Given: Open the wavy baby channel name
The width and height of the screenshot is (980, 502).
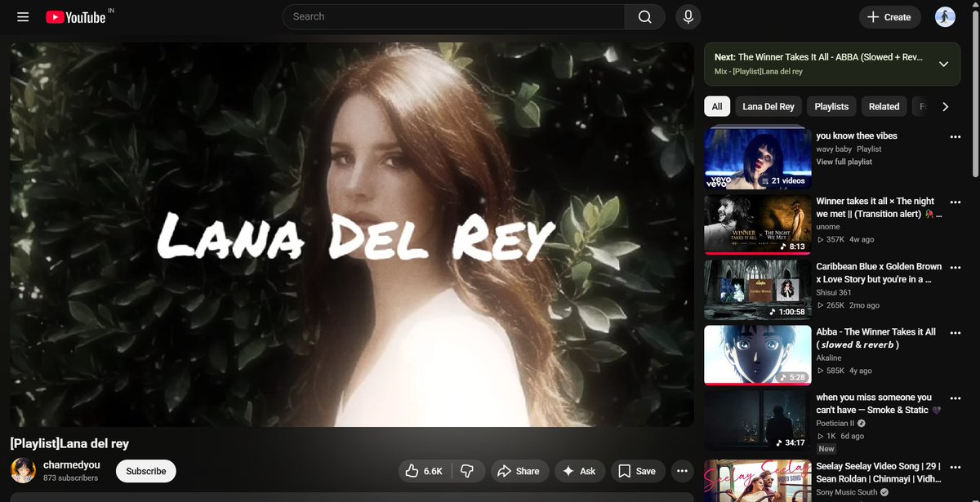Looking at the screenshot, I should 834,149.
